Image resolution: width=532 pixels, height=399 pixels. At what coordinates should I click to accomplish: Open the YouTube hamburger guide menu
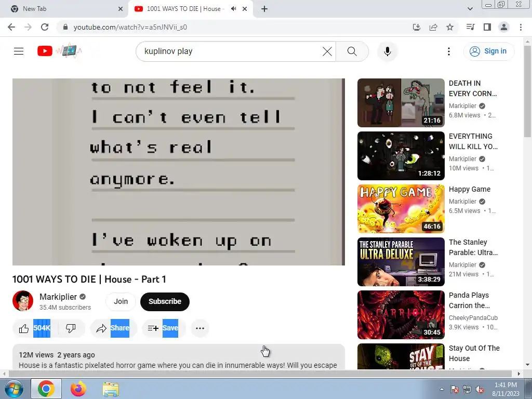click(19, 51)
